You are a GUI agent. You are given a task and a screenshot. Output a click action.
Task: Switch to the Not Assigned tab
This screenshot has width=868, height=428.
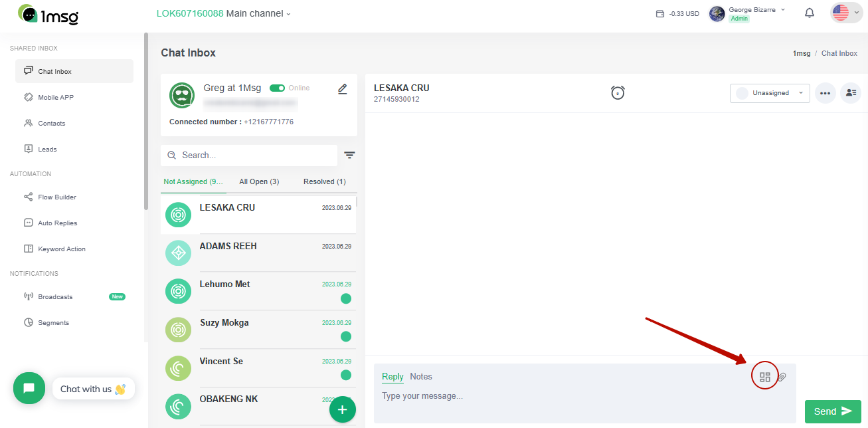[193, 181]
